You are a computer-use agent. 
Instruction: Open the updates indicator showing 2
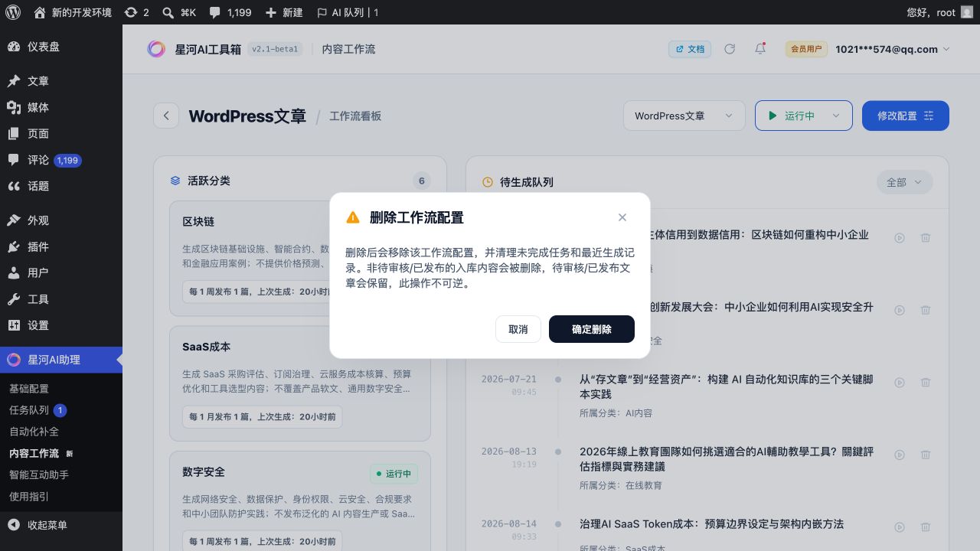click(136, 12)
